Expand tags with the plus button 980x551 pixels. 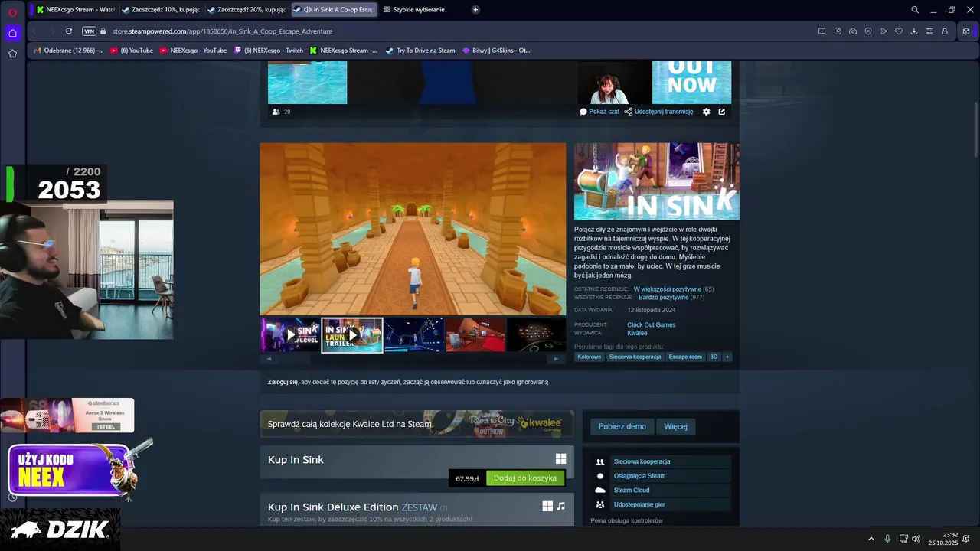click(x=727, y=357)
